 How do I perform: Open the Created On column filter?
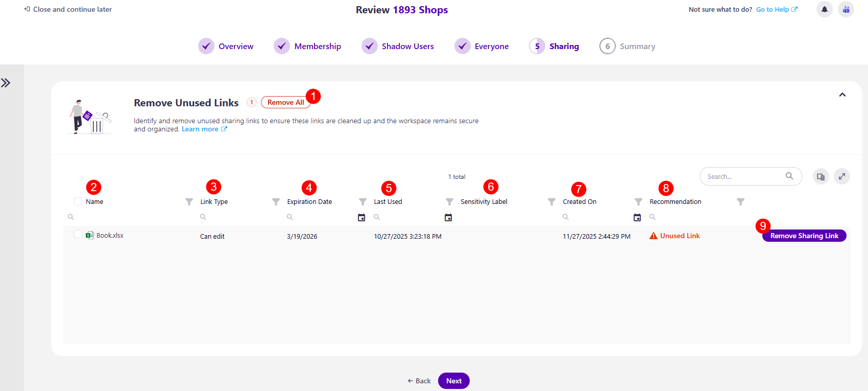638,202
